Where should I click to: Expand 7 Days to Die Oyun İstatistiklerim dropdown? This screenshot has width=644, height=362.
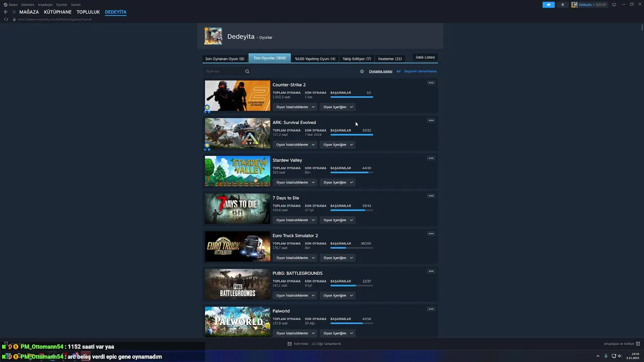[x=295, y=220]
